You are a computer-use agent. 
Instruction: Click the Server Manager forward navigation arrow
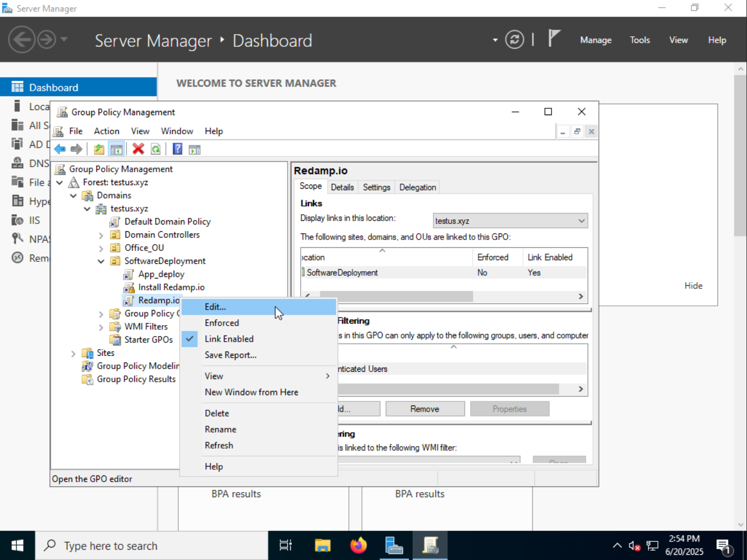point(47,39)
